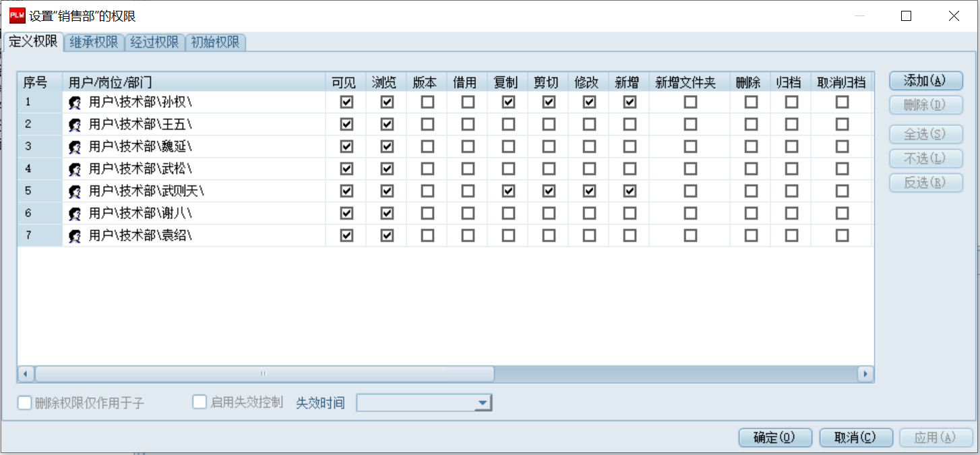
Task: Click user icon beside 谢八 row
Action: click(x=75, y=214)
